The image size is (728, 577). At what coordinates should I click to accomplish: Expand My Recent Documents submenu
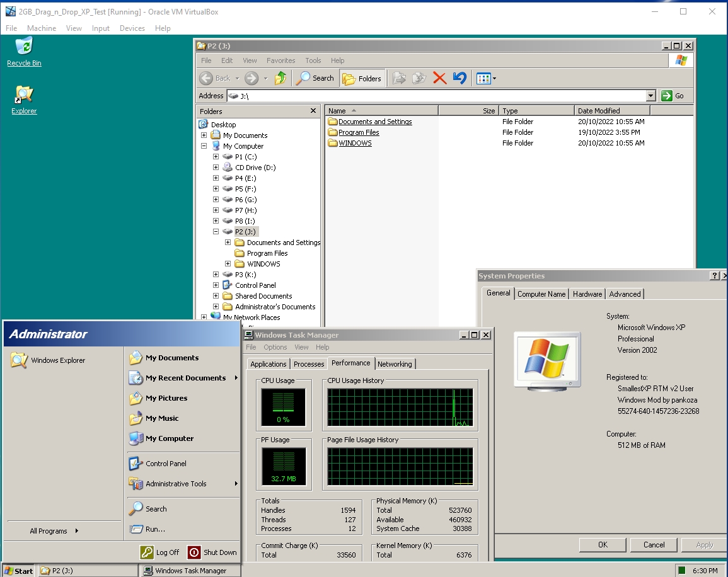[184, 378]
